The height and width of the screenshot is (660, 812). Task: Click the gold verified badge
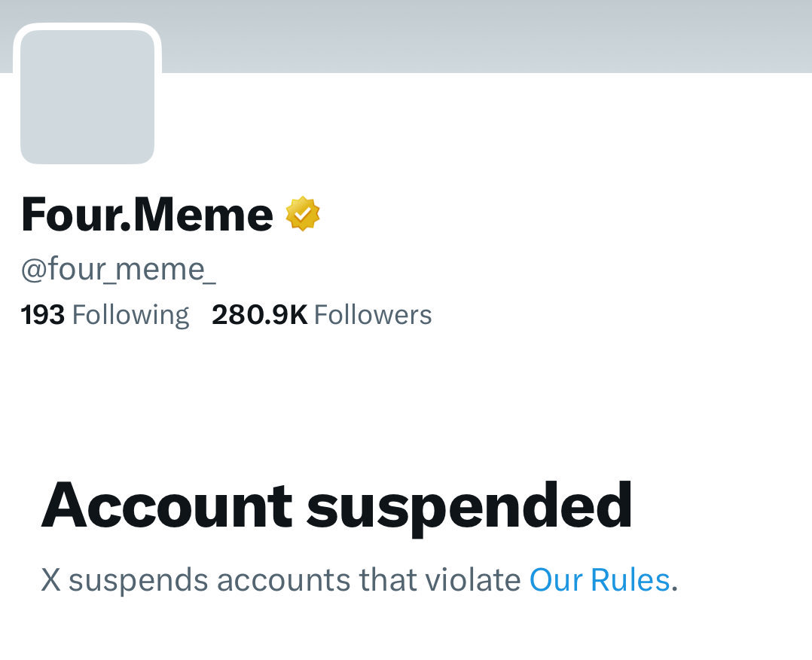click(x=303, y=214)
